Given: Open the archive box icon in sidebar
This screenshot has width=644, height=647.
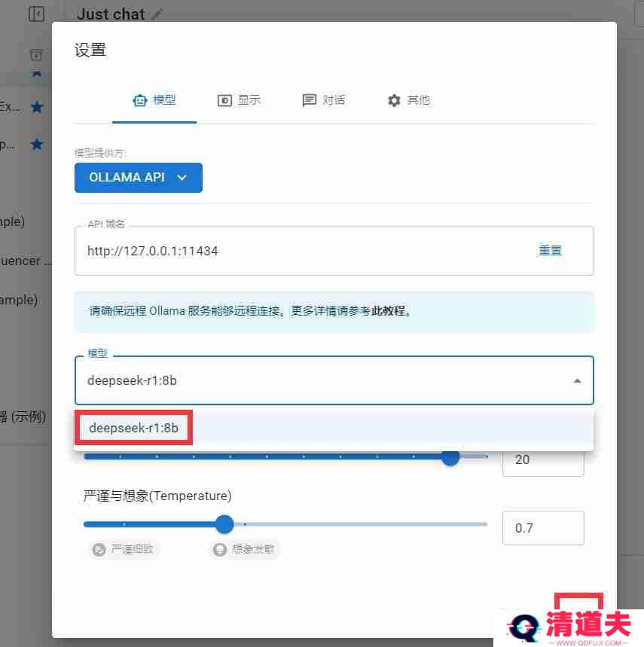Looking at the screenshot, I should [x=36, y=54].
